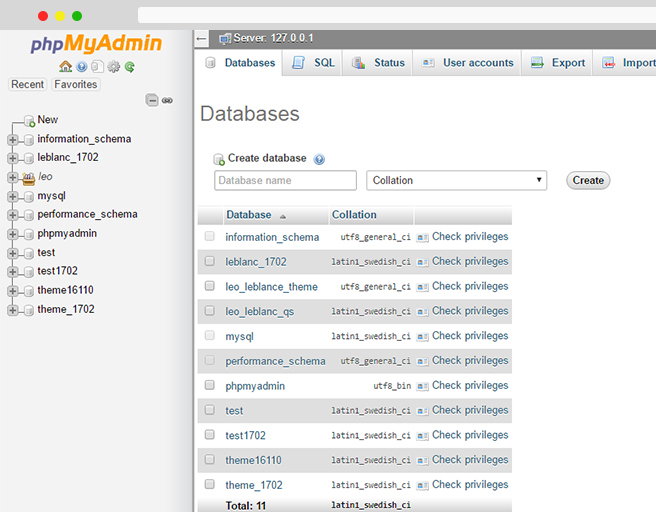Check the phpmyadmin database checkbox
This screenshot has width=656, height=512.
click(x=210, y=385)
